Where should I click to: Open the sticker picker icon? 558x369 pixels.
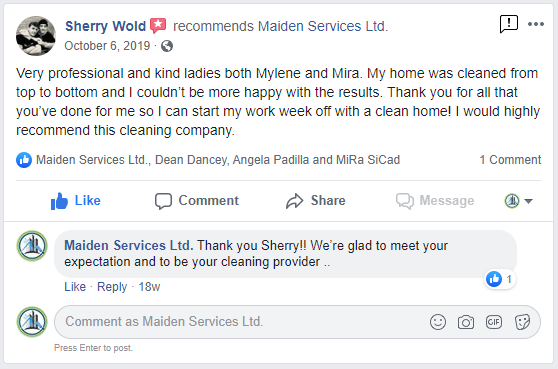point(522,322)
